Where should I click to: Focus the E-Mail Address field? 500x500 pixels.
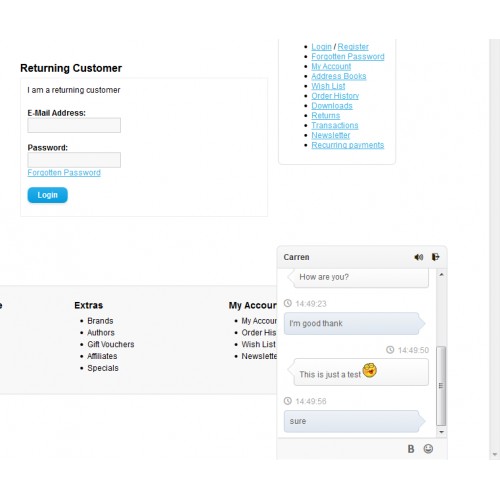(x=74, y=125)
